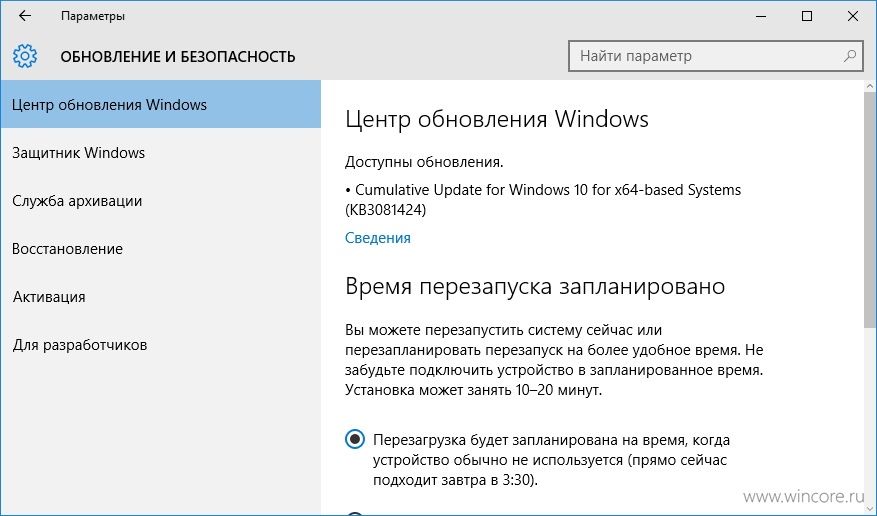This screenshot has width=877, height=516.
Task: Click the settings gear icon
Action: click(x=25, y=56)
